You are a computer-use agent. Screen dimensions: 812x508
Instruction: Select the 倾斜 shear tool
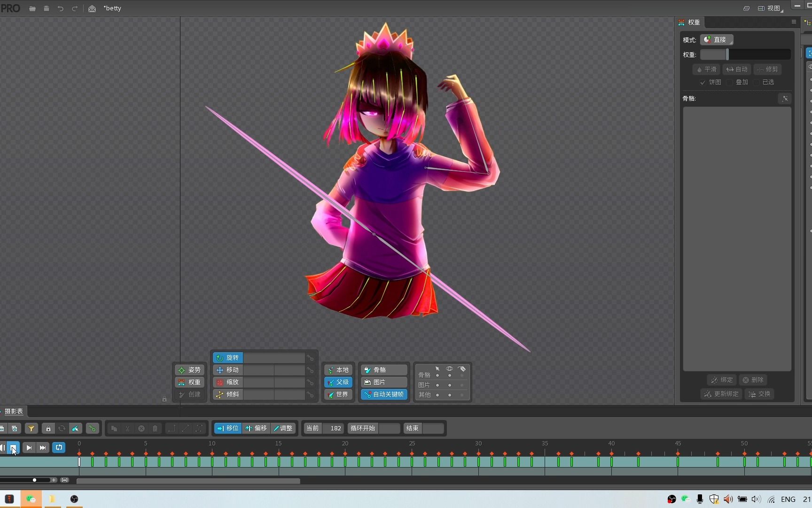228,394
